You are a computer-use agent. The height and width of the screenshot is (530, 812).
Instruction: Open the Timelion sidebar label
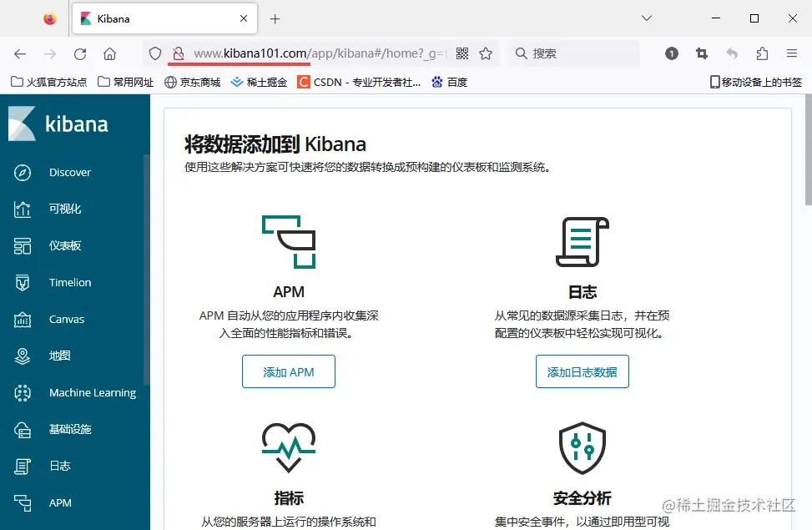(x=70, y=283)
